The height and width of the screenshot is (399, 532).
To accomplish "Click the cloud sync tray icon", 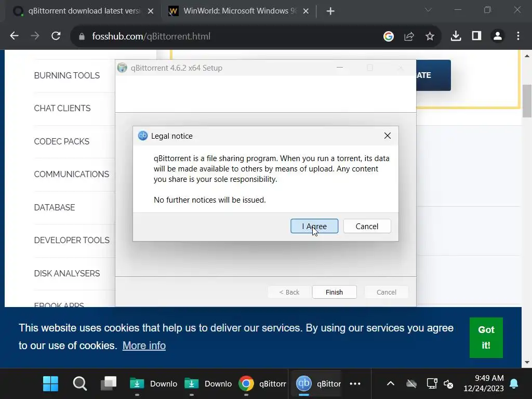I will 411,384.
